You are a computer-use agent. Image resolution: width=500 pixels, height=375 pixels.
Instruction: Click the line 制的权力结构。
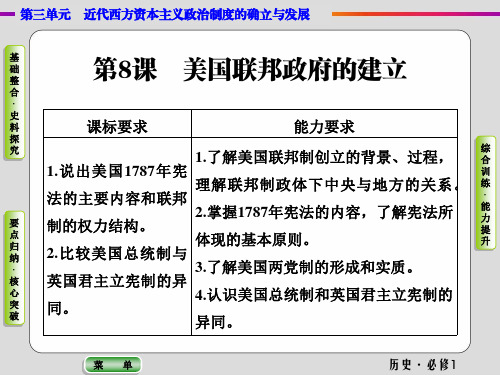[97, 226]
